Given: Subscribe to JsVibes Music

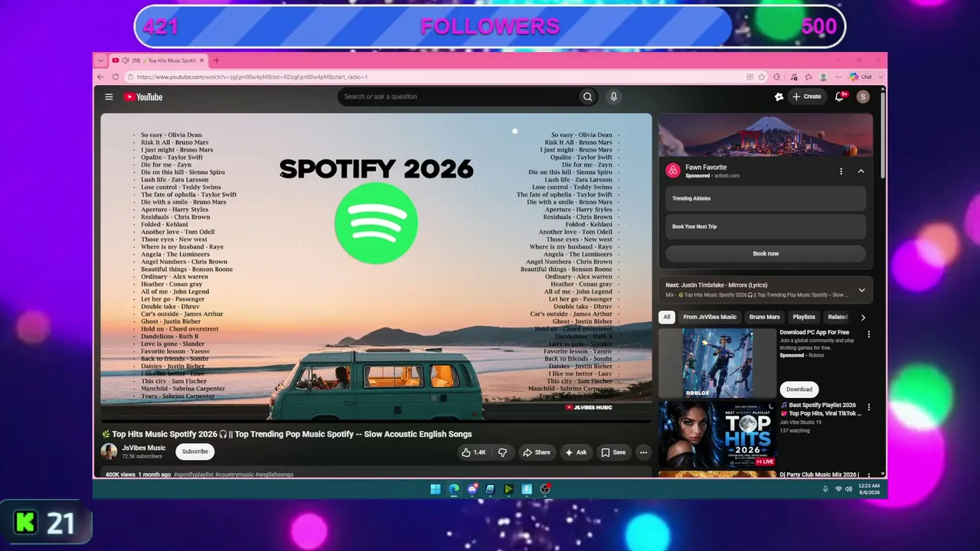Looking at the screenshot, I should coord(195,452).
